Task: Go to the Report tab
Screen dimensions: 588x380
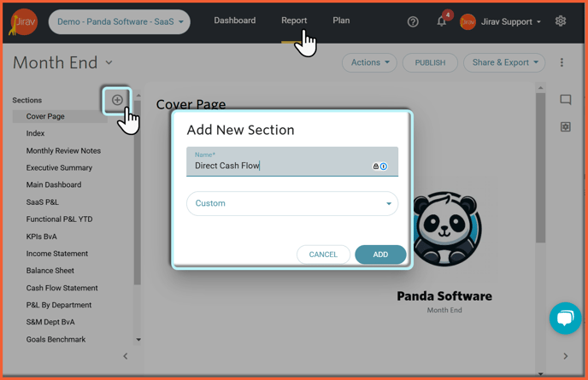Action: point(294,20)
